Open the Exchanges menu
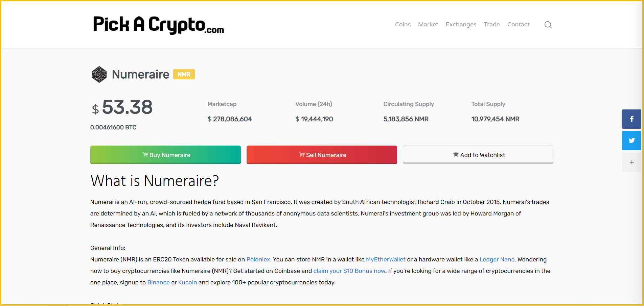 pos(461,24)
